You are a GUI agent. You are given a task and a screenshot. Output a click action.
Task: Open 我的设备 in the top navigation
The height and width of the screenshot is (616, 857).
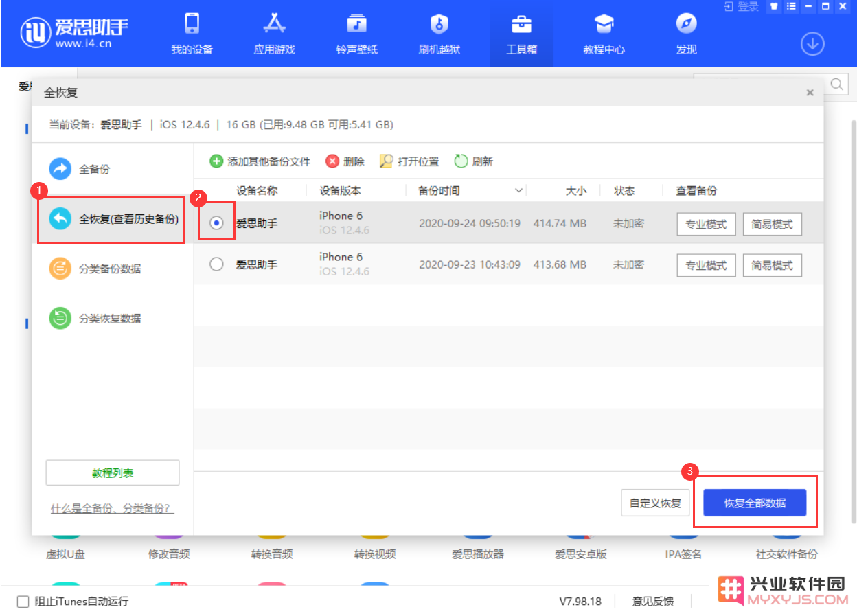192,34
